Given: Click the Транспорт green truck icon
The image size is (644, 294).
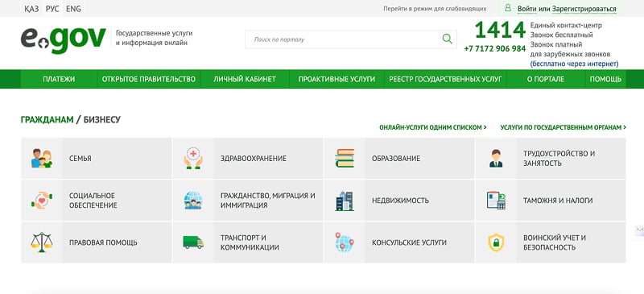Looking at the screenshot, I should point(193,242).
